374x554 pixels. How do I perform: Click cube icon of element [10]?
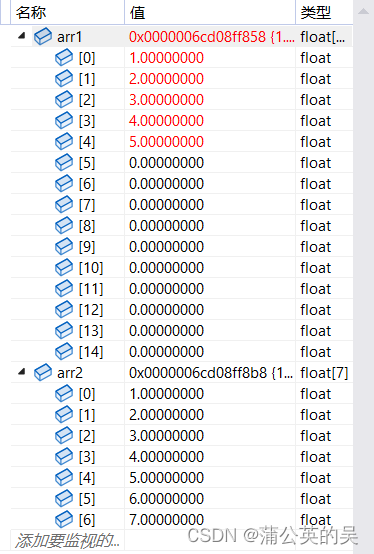(x=64, y=267)
